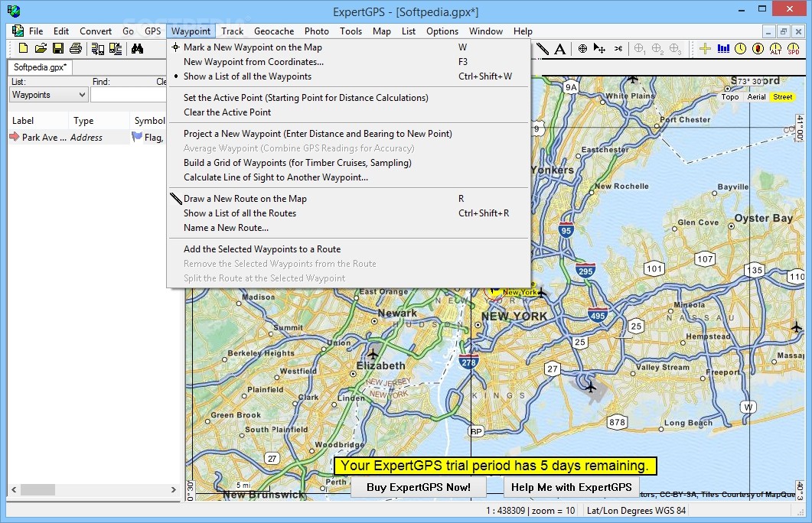Click the Type column header
Viewport: 812px width, 523px height.
99,121
